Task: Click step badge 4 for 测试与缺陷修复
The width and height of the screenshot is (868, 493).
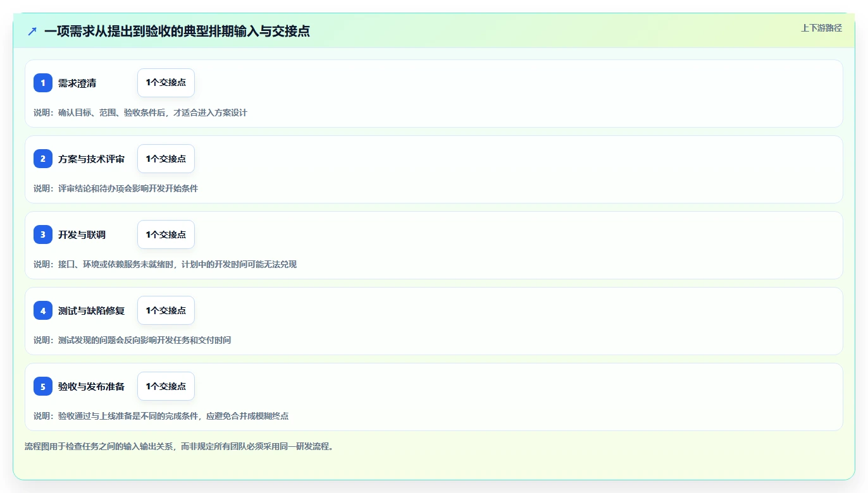Action: (x=43, y=310)
